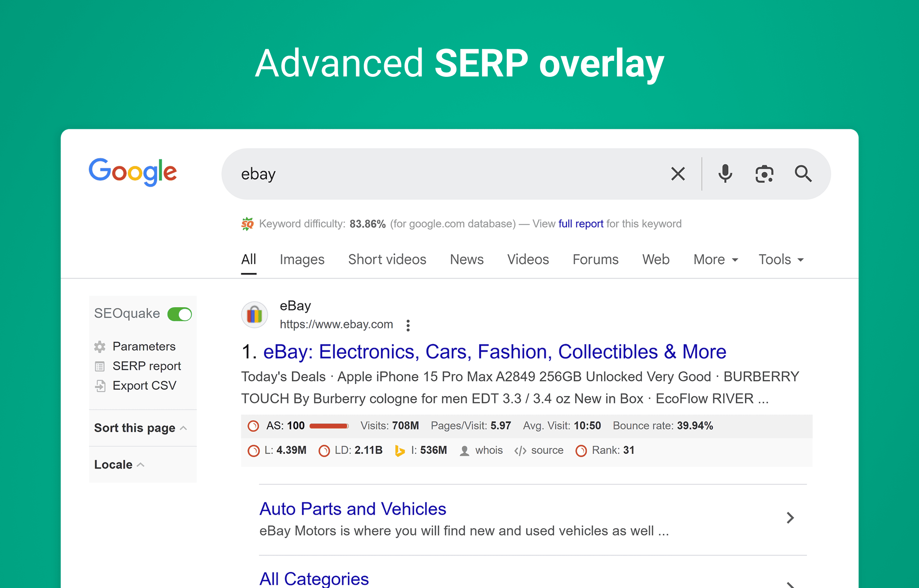Screen dimensions: 919x588
Task: Click the search magnifier icon
Action: (803, 174)
